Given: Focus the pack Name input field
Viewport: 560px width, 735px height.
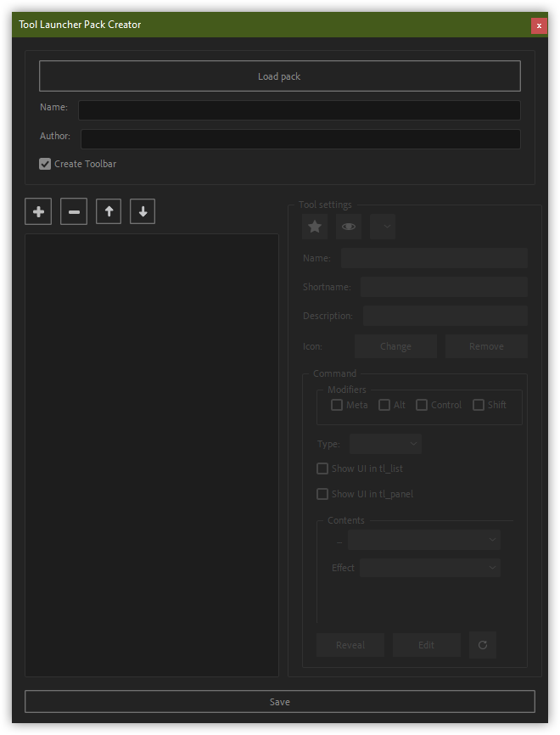Looking at the screenshot, I should (300, 110).
